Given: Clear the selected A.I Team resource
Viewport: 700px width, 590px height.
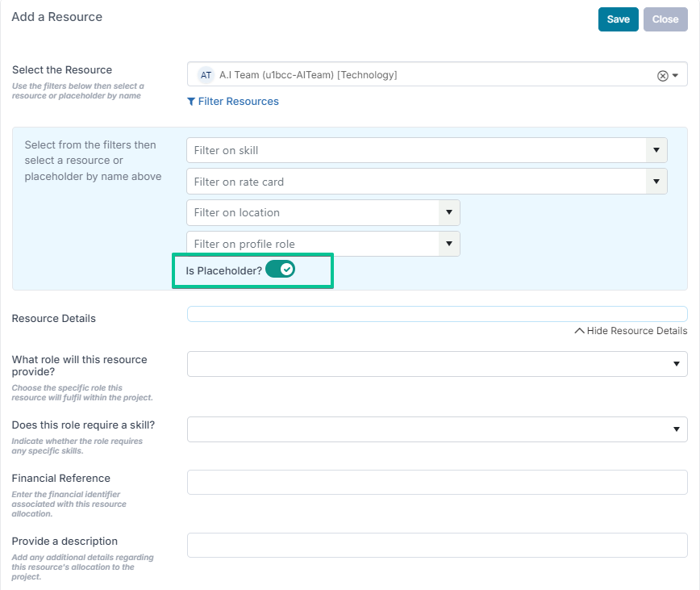Looking at the screenshot, I should pyautogui.click(x=663, y=76).
